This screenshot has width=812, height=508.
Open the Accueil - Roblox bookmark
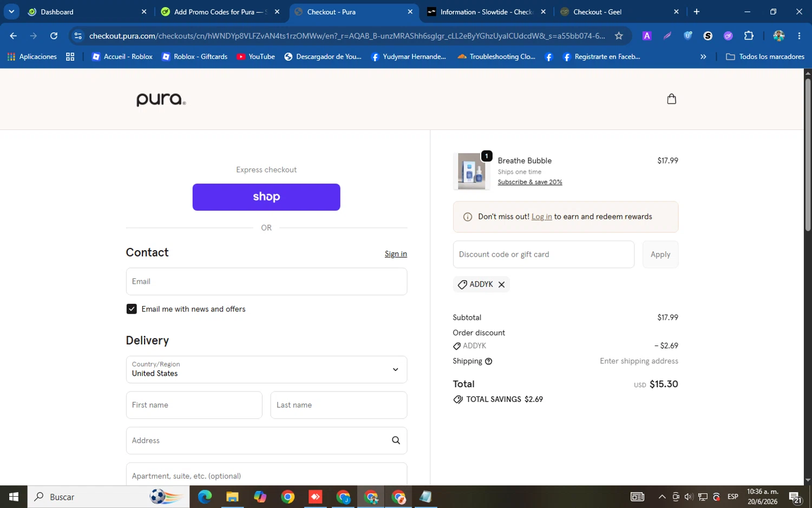tap(122, 56)
